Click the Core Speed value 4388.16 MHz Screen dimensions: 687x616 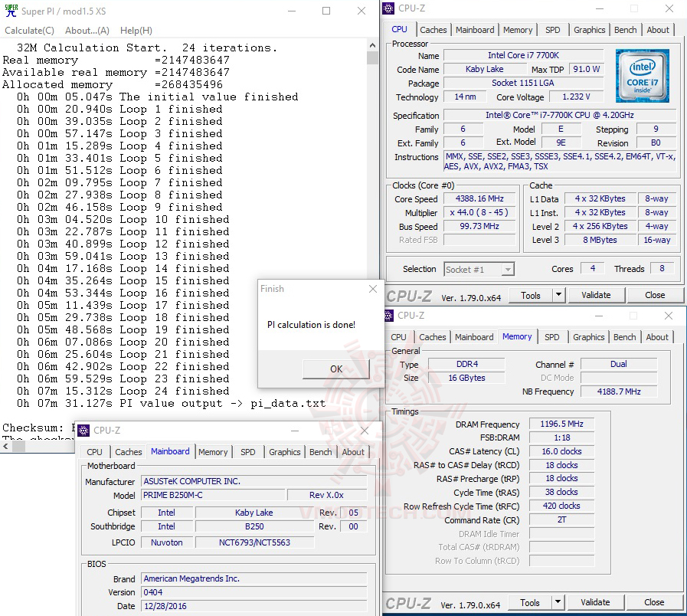[479, 198]
